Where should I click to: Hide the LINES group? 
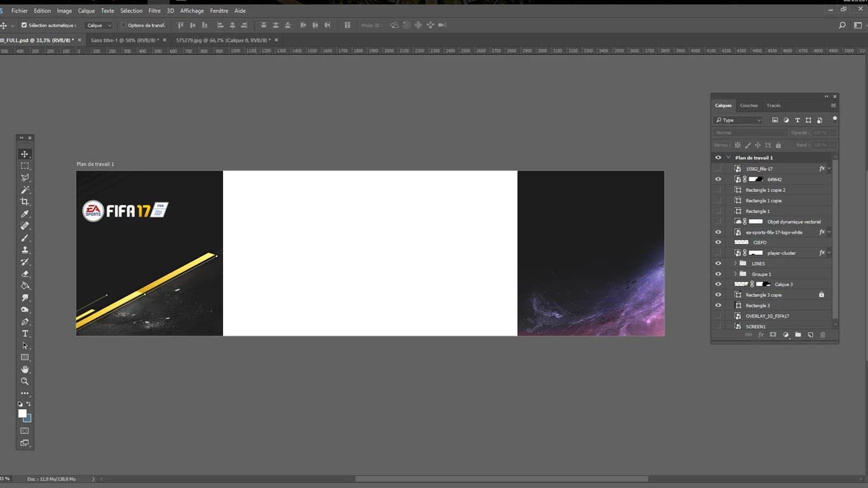pyautogui.click(x=718, y=263)
